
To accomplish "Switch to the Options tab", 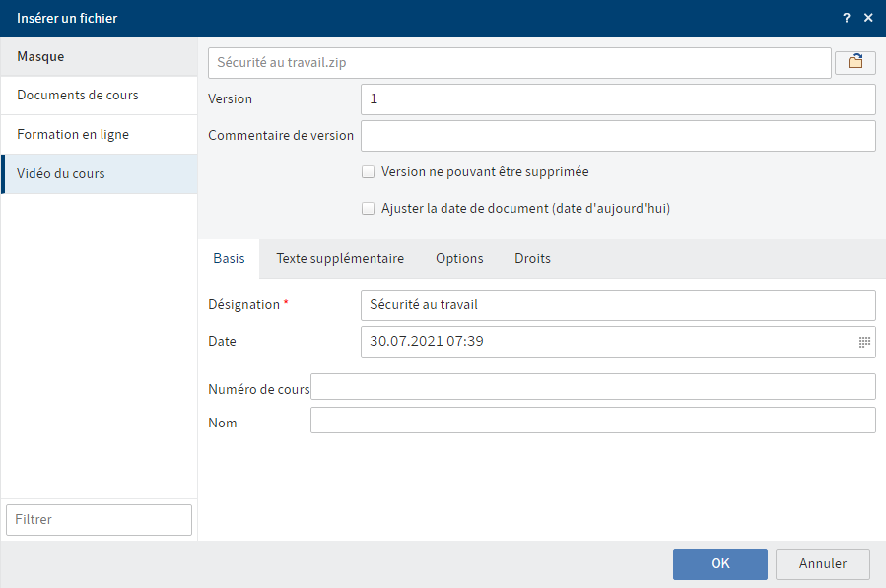I will (x=459, y=259).
